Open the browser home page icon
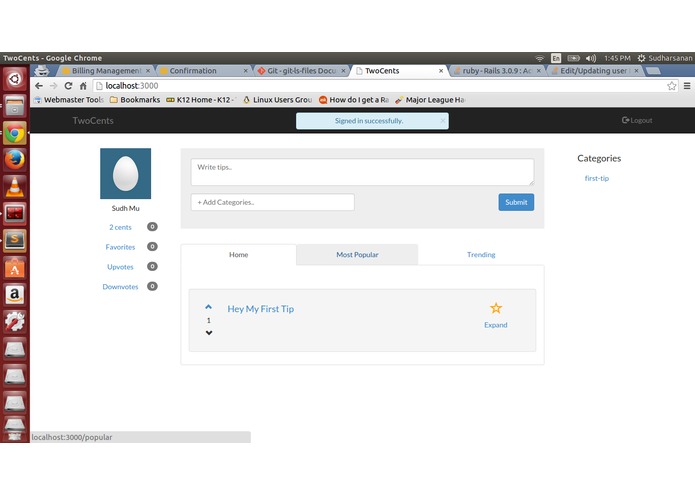Screen dimensions: 695x494 pos(83,86)
